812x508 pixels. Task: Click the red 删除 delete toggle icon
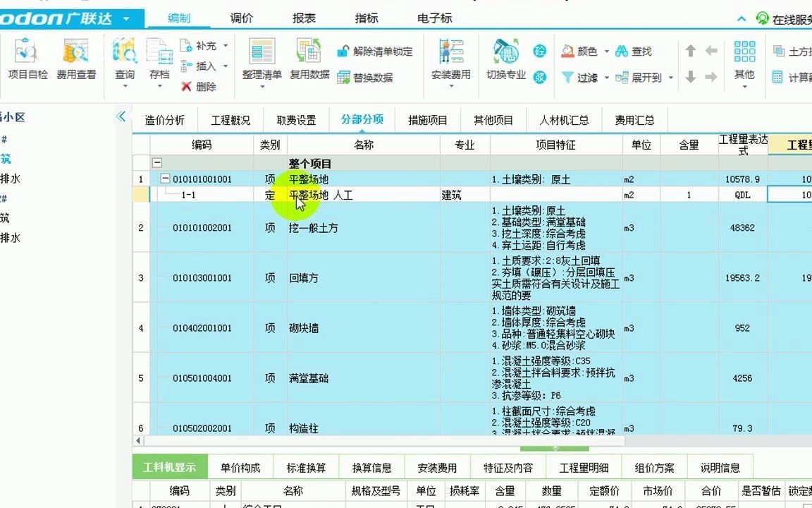coord(187,85)
